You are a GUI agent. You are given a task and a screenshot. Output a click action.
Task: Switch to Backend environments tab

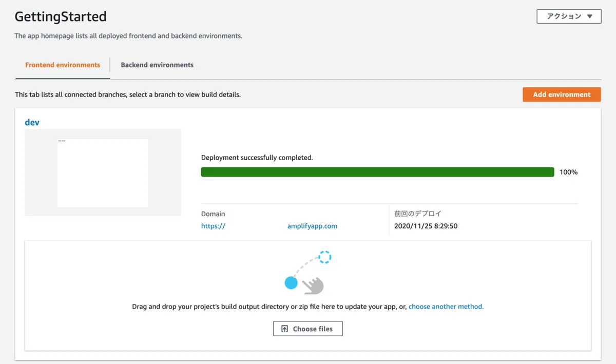click(x=157, y=65)
